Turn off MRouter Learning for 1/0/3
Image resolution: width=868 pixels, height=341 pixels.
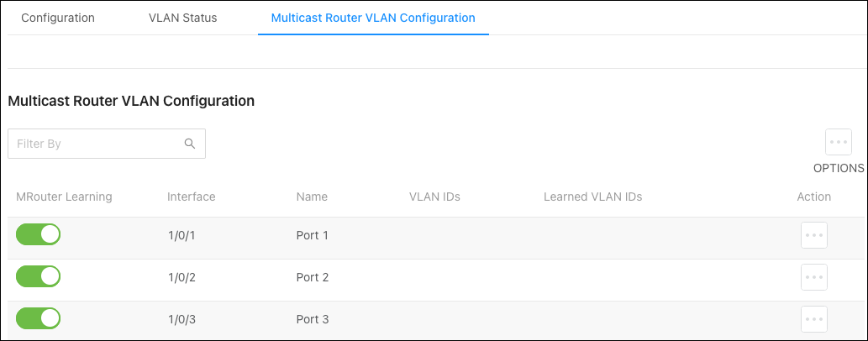[38, 318]
